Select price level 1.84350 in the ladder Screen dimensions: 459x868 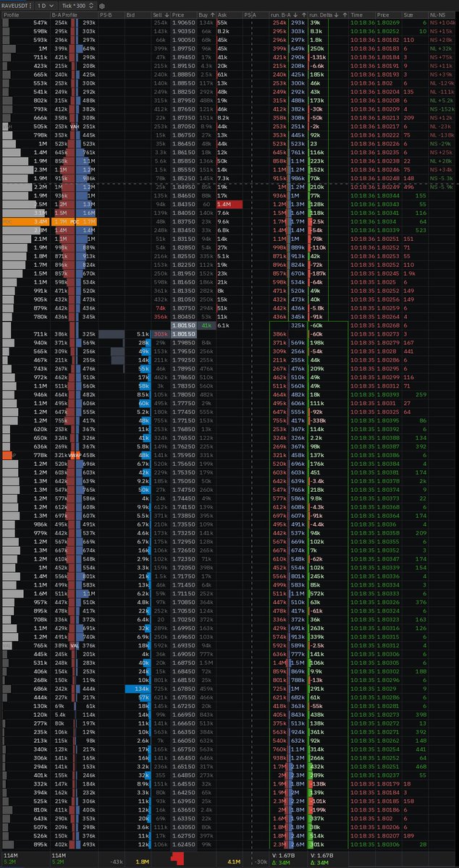tap(183, 205)
